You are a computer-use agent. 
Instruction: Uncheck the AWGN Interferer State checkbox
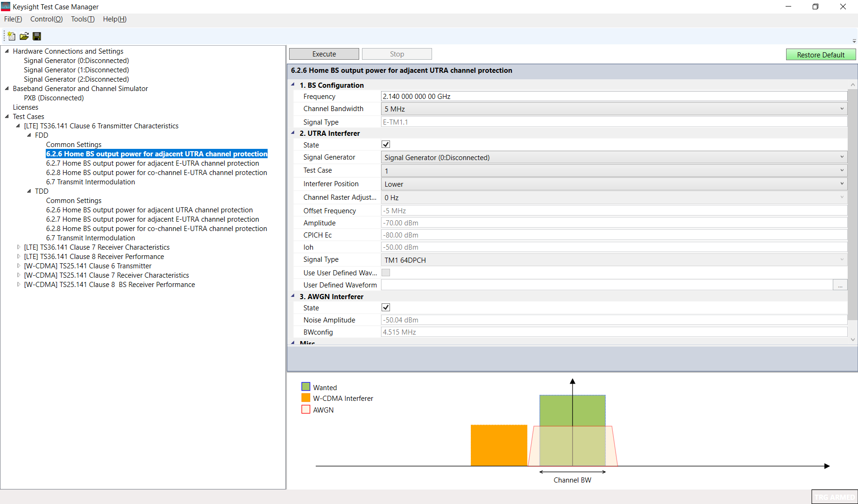386,308
